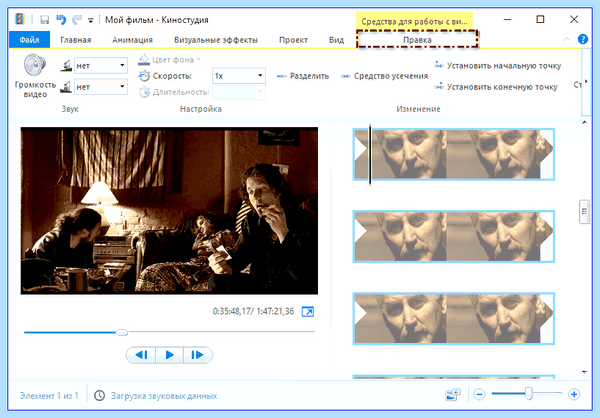600x418 pixels.
Task: Select the second storyboard clip strip
Action: click(x=453, y=236)
